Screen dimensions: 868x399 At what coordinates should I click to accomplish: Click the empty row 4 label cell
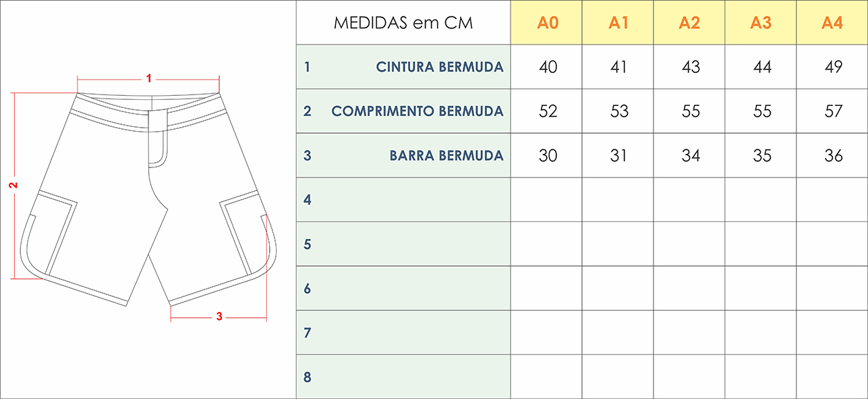(x=403, y=200)
